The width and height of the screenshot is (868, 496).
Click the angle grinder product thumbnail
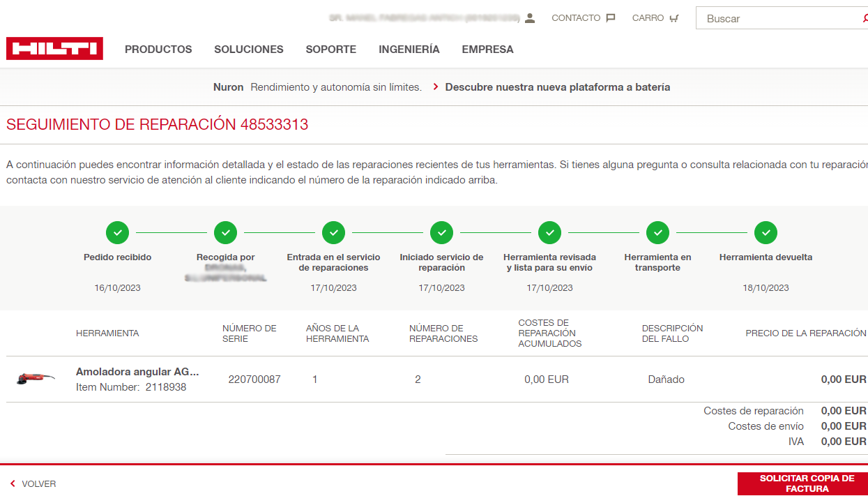35,379
